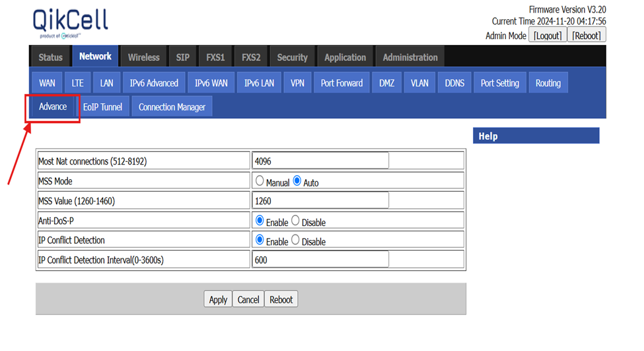Open the Wireless main tab

143,58
